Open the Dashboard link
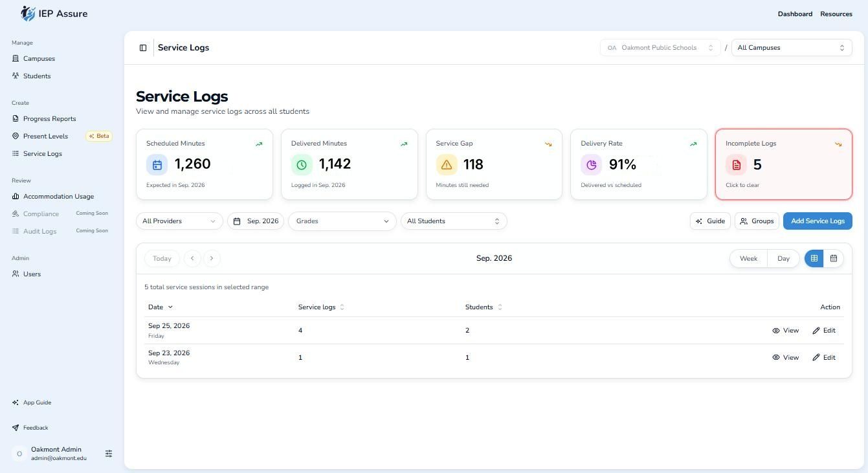The image size is (868, 473). tap(795, 14)
